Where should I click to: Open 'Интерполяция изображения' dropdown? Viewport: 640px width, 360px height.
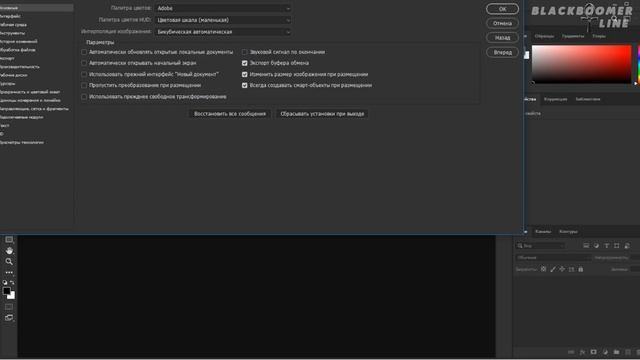pyautogui.click(x=223, y=32)
